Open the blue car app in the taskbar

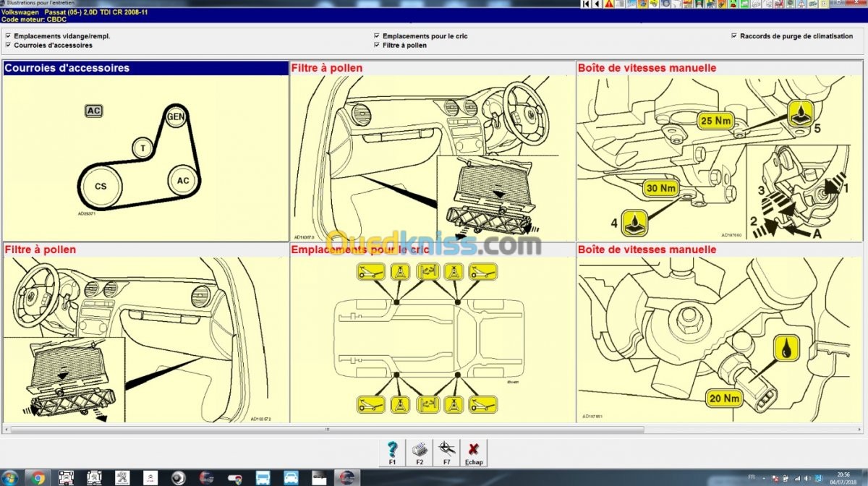click(x=291, y=478)
